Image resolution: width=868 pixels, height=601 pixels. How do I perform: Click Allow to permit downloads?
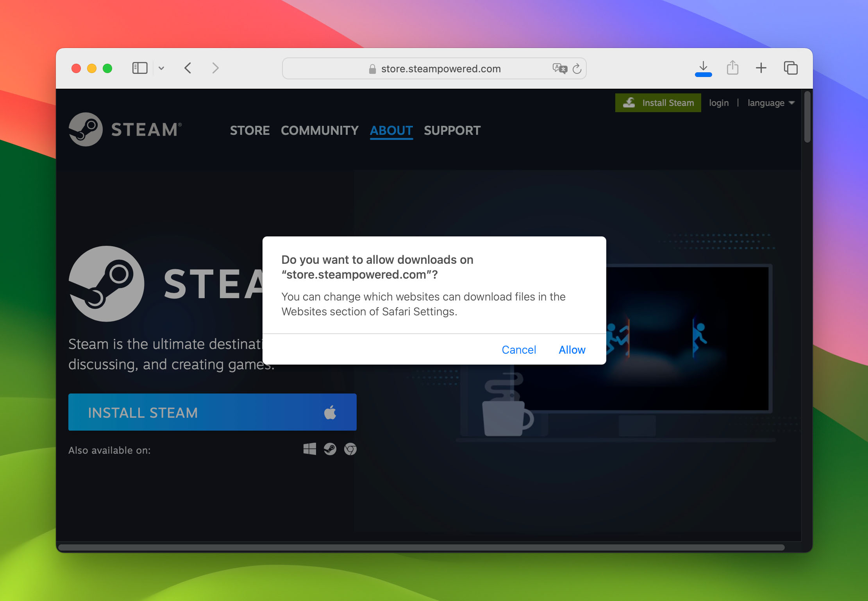click(x=571, y=350)
